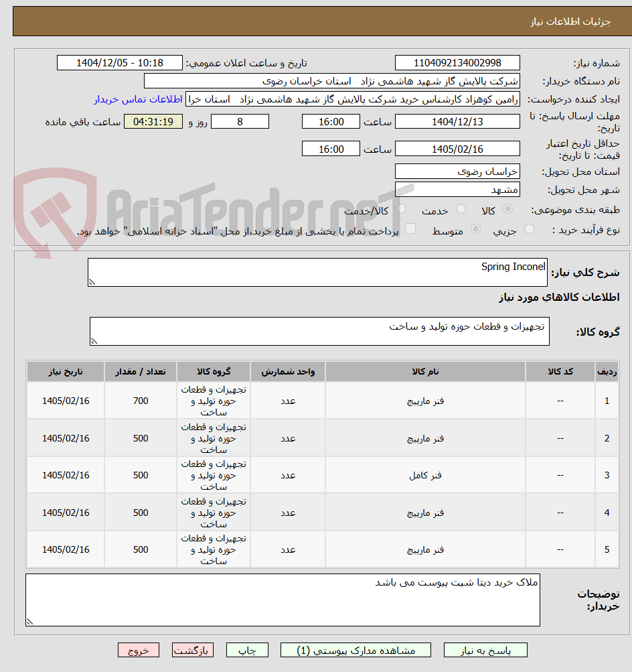Click the delivery city field مشهد
Image resolution: width=632 pixels, height=672 pixels.
(x=457, y=190)
